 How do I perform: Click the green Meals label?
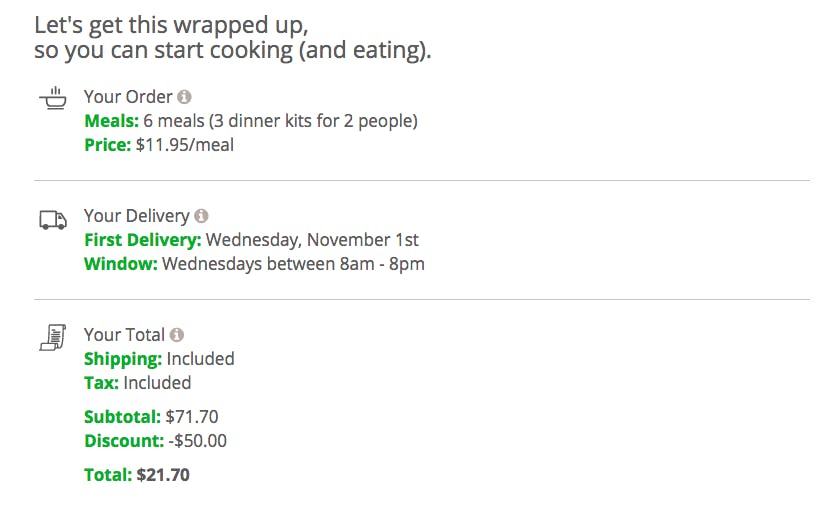click(111, 121)
